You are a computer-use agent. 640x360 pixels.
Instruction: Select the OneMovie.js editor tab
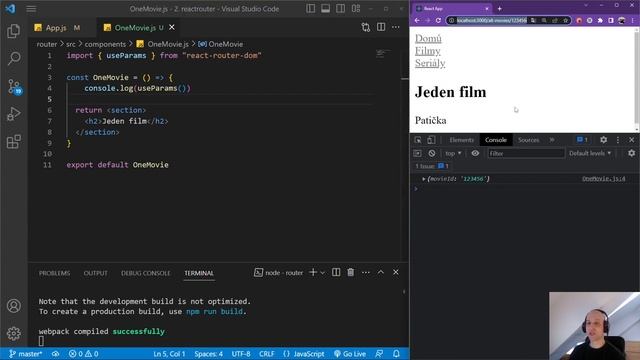[x=134, y=28]
